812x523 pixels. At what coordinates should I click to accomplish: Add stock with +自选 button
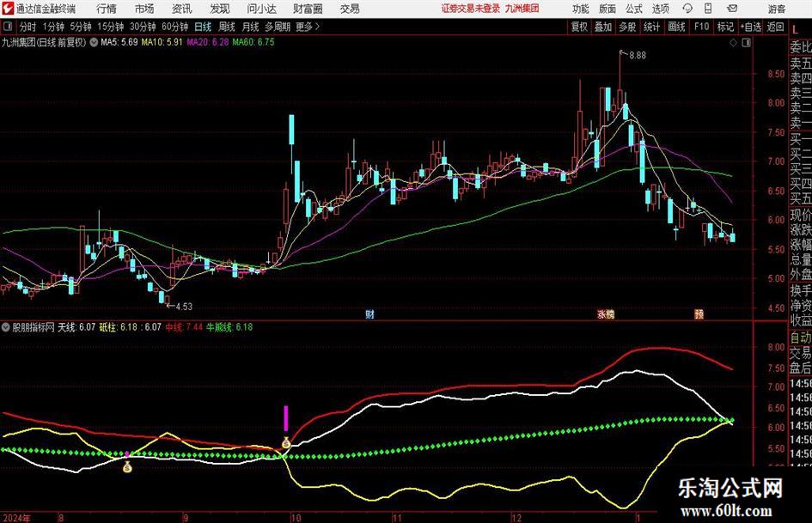pos(750,27)
